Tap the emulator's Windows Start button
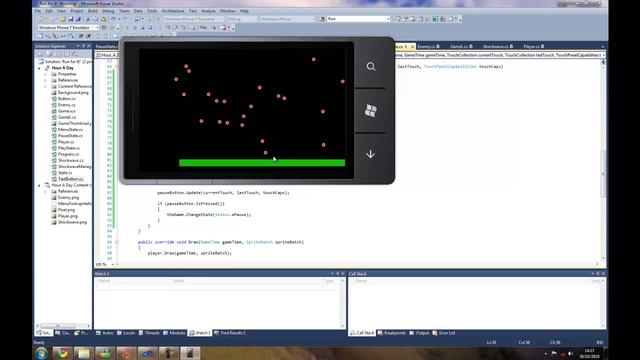Screen dimensions: 640x360 pyautogui.click(x=371, y=111)
